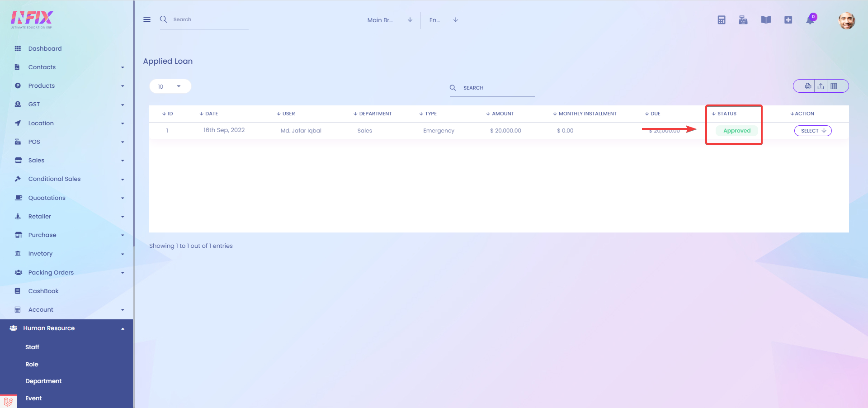
Task: Click the Invetory sidebar icon
Action: (x=18, y=253)
